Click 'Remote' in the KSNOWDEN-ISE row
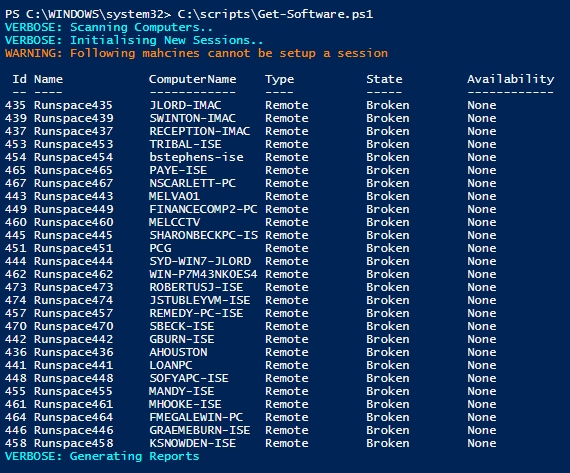Screen dimensions: 570x473 tap(287, 443)
